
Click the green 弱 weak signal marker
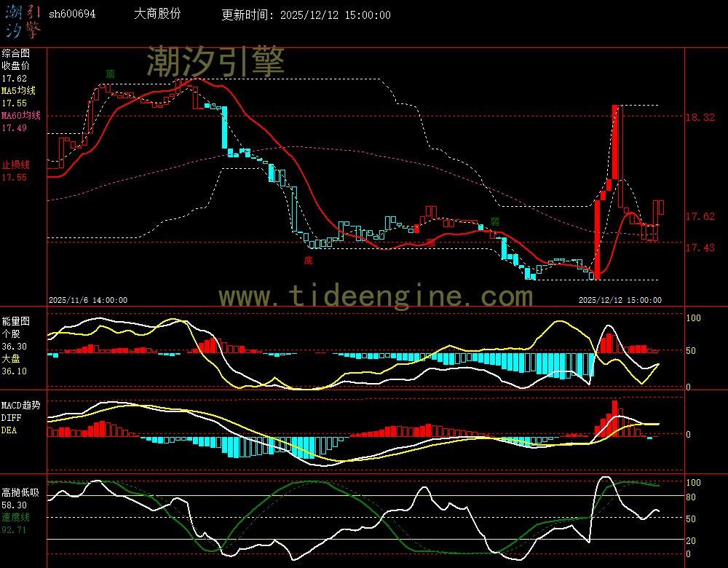point(494,221)
